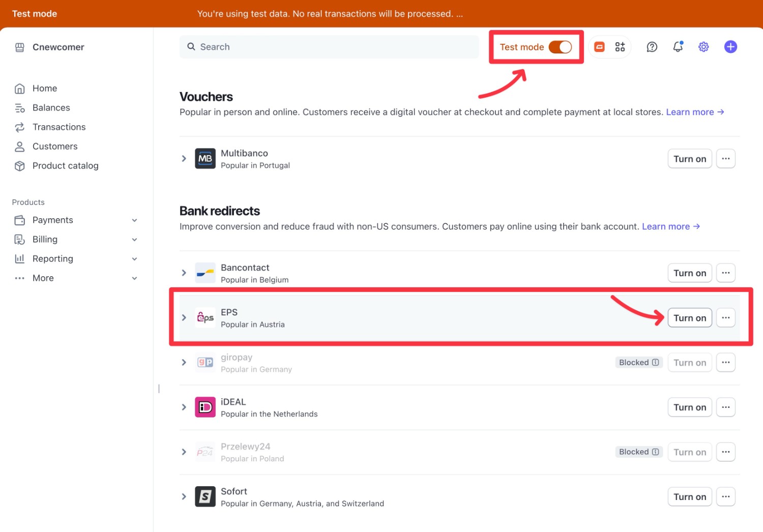Expand the EPS row chevron
Viewport: 763px width, 532px height.
184,318
